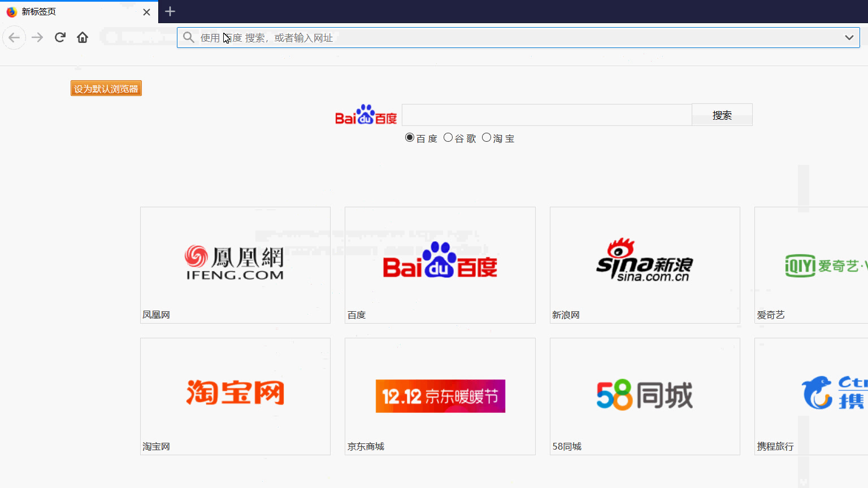This screenshot has width=868, height=488.
Task: Click the forward navigation arrow
Action: [37, 38]
